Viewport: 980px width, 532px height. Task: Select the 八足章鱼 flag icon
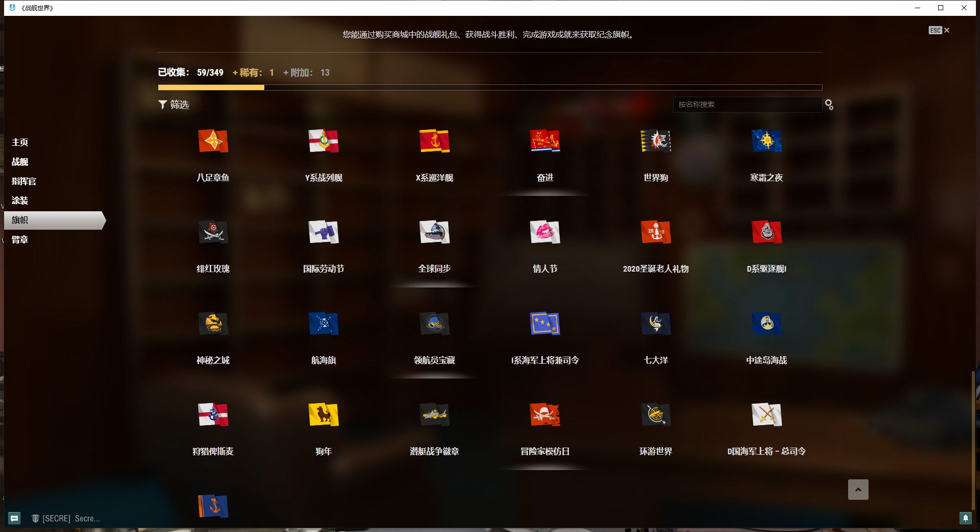[213, 141]
